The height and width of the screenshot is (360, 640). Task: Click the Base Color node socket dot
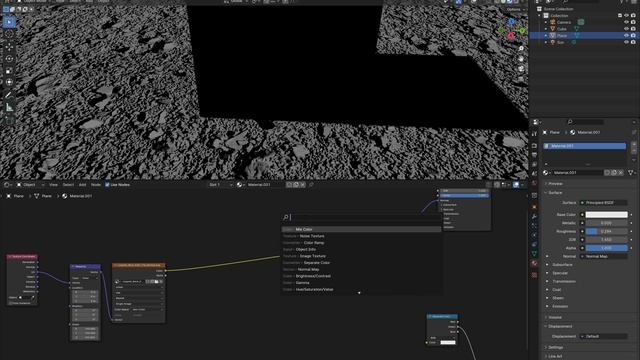point(582,215)
